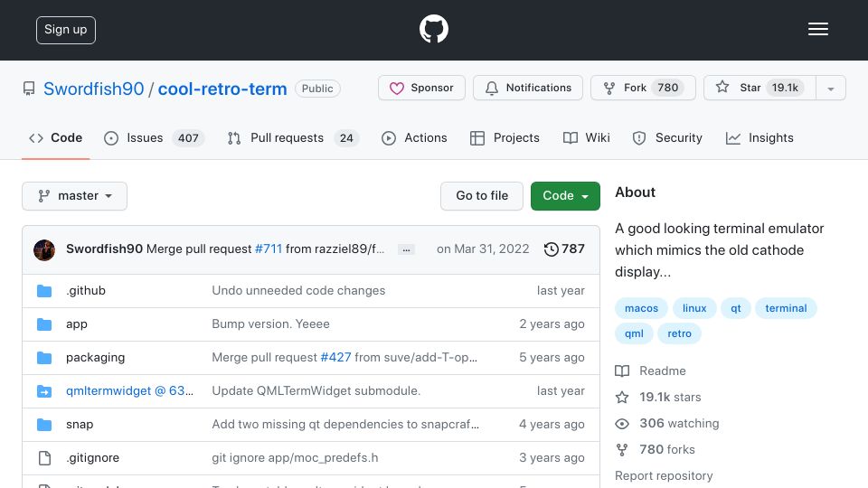868x488 pixels.
Task: Open the Actions tab
Action: 414,137
